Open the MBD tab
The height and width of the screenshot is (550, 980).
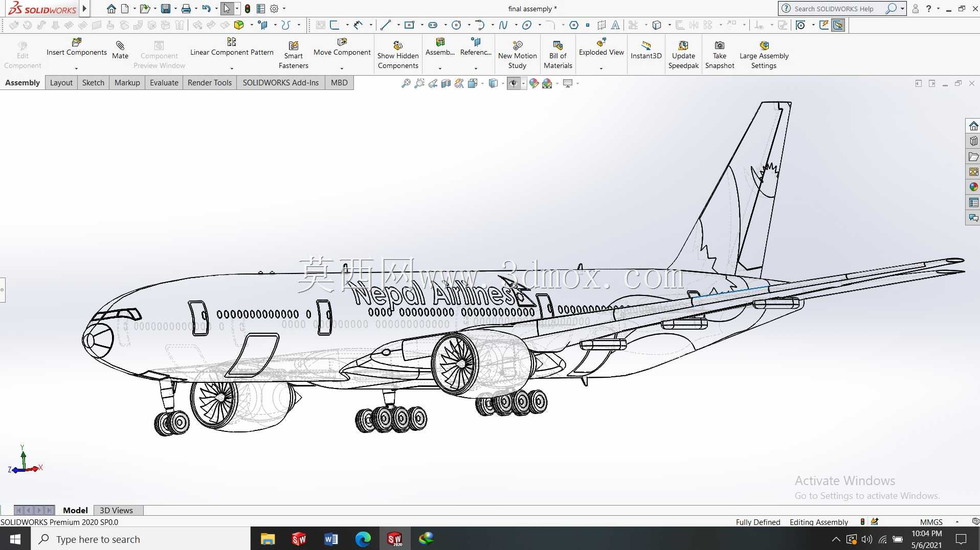[x=339, y=83]
